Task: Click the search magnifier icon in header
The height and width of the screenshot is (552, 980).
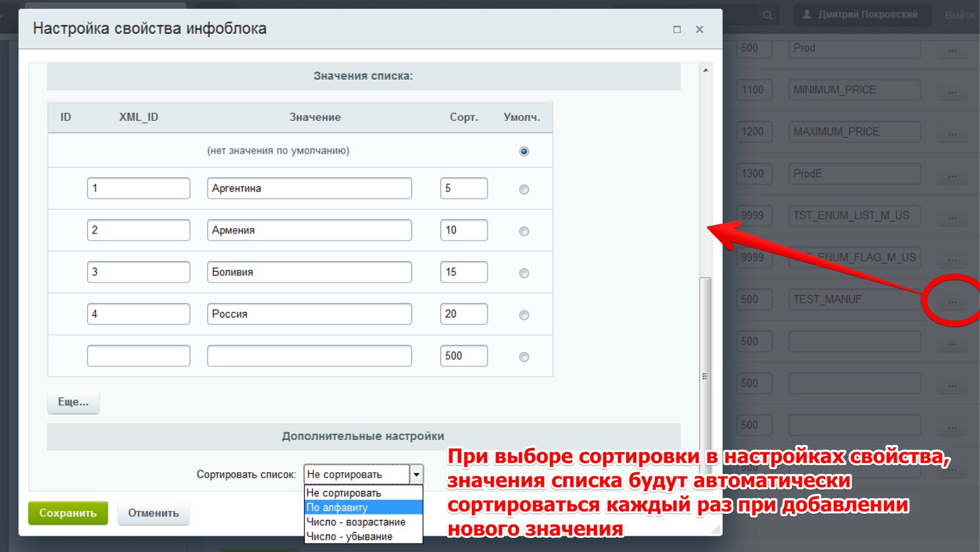Action: tap(767, 15)
